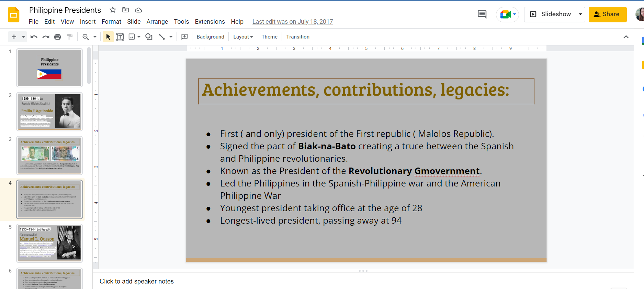The width and height of the screenshot is (644, 289).
Task: Click the filmstrip vertical scrollbar
Action: (89, 65)
